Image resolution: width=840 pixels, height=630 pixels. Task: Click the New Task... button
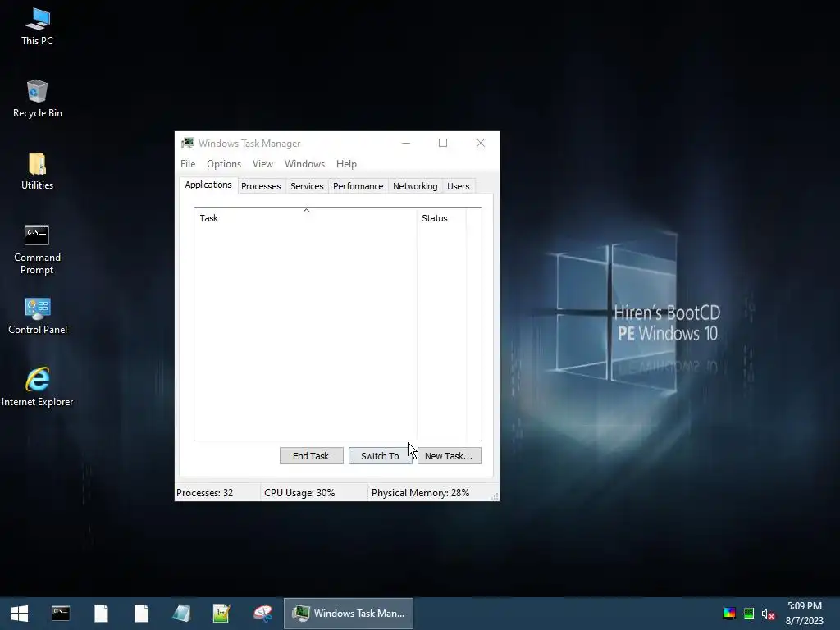(x=449, y=456)
